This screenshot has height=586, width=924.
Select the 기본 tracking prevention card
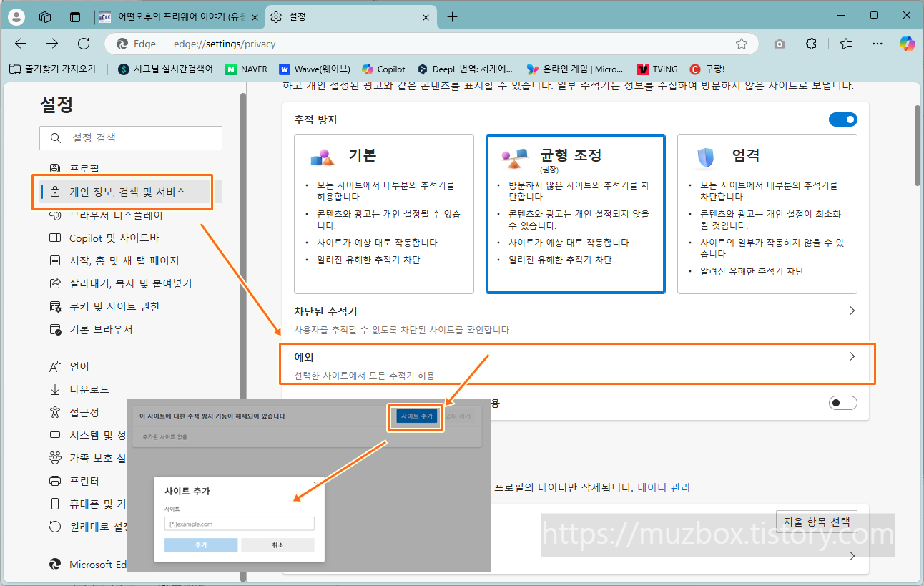(384, 214)
